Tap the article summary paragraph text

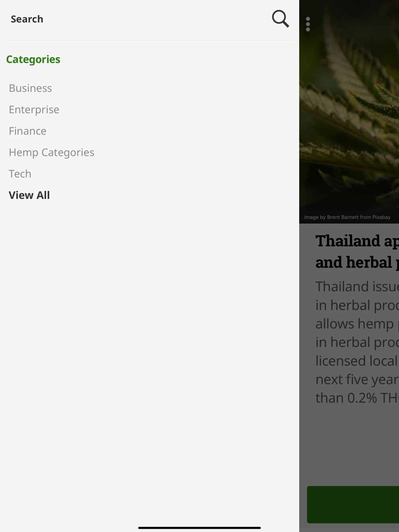click(x=357, y=342)
